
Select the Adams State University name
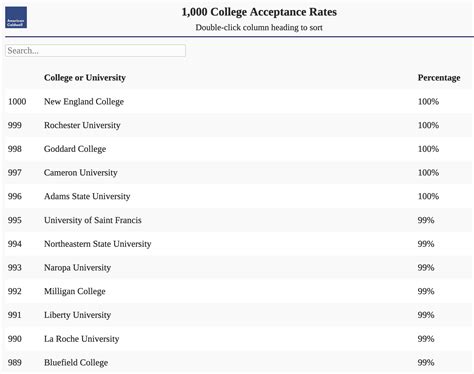coord(87,196)
